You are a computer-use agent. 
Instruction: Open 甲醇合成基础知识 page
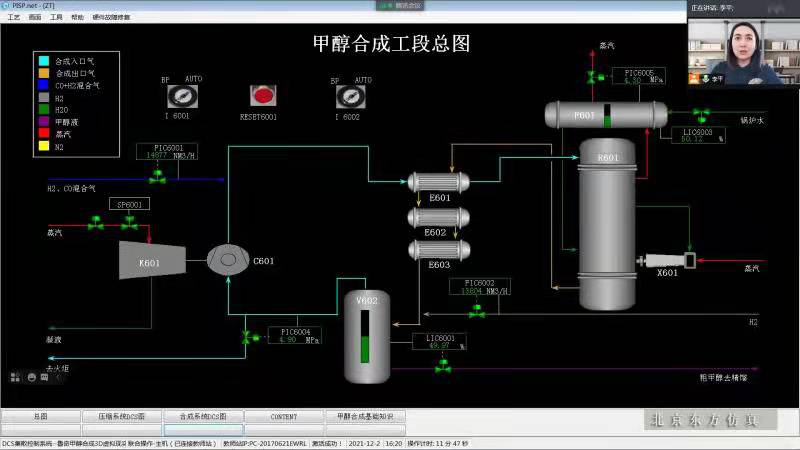pyautogui.click(x=365, y=416)
